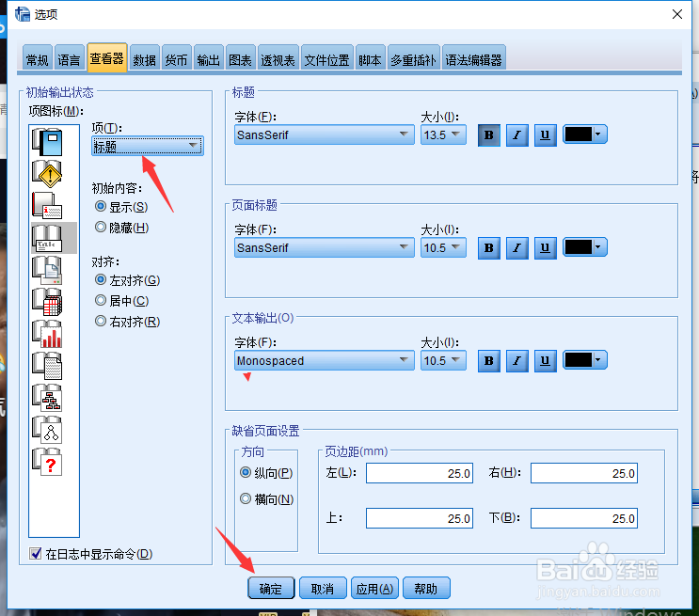The image size is (699, 616).
Task: Click the 左(L) margin input field
Action: coord(420,473)
